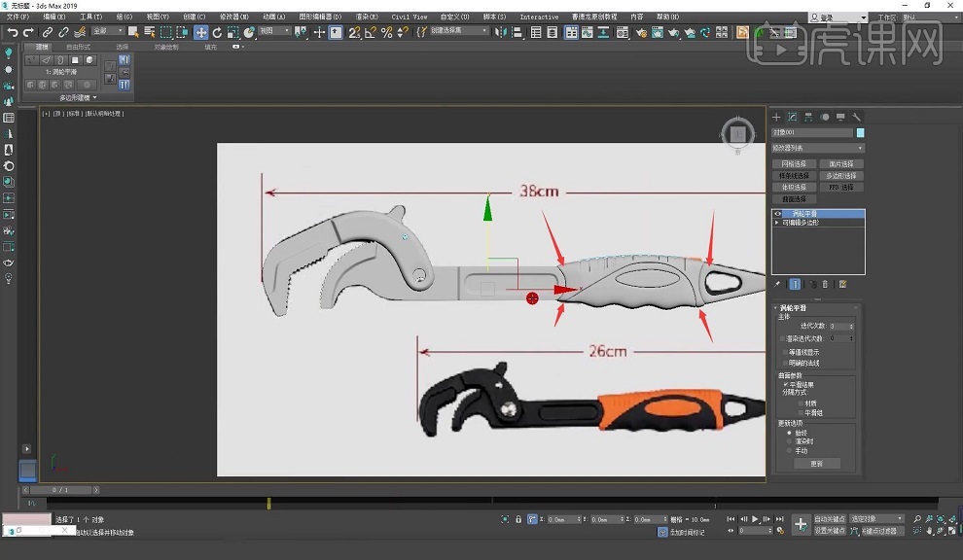This screenshot has width=963, height=560.
Task: Select the Move transform tool
Action: point(200,32)
